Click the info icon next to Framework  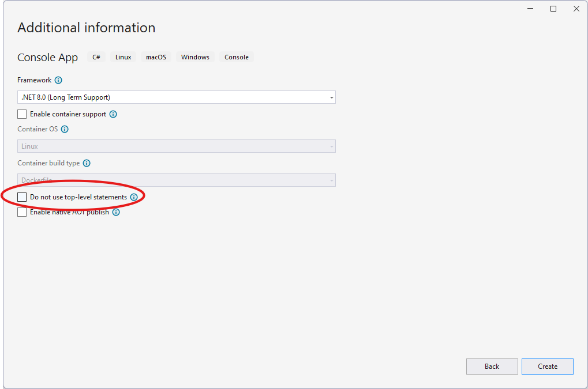58,80
